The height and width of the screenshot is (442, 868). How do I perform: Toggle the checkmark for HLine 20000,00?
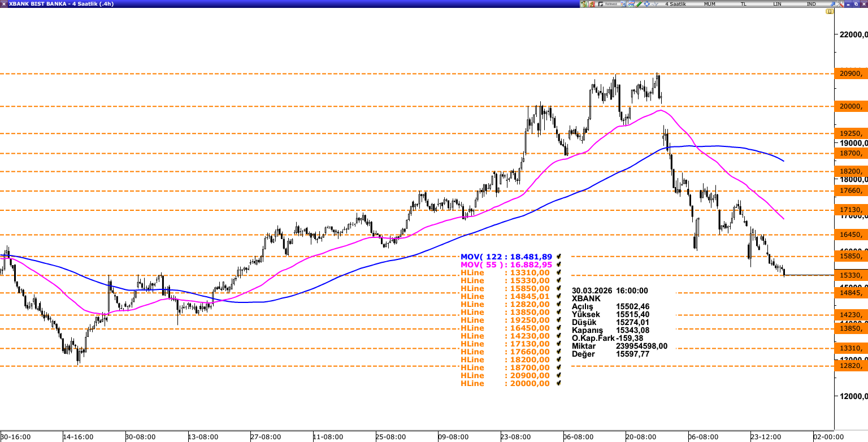click(x=558, y=383)
